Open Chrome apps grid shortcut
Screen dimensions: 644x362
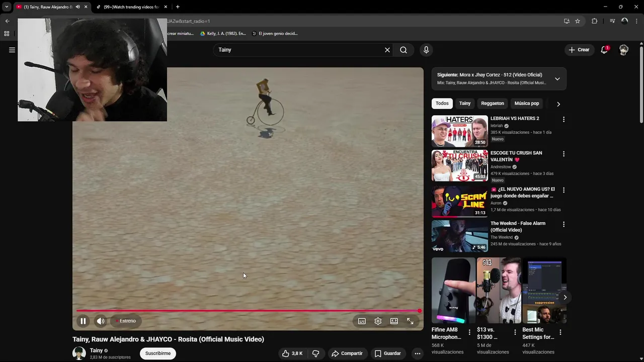click(x=7, y=34)
